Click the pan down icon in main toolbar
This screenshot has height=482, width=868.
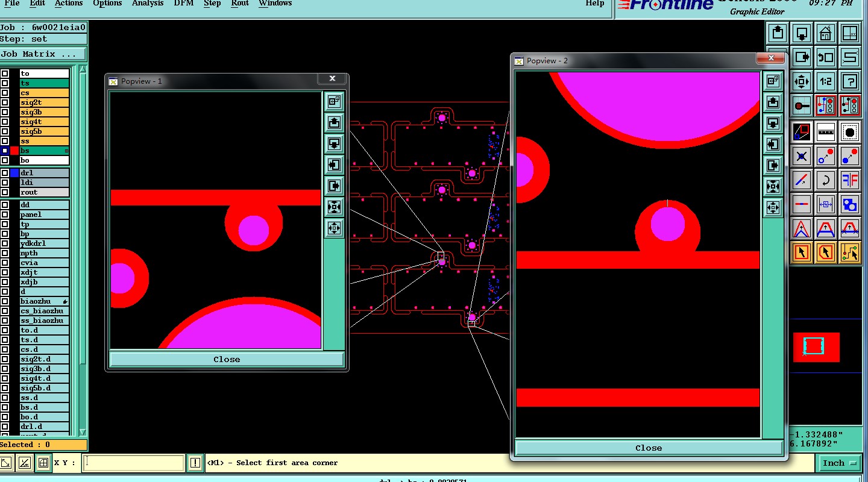801,33
